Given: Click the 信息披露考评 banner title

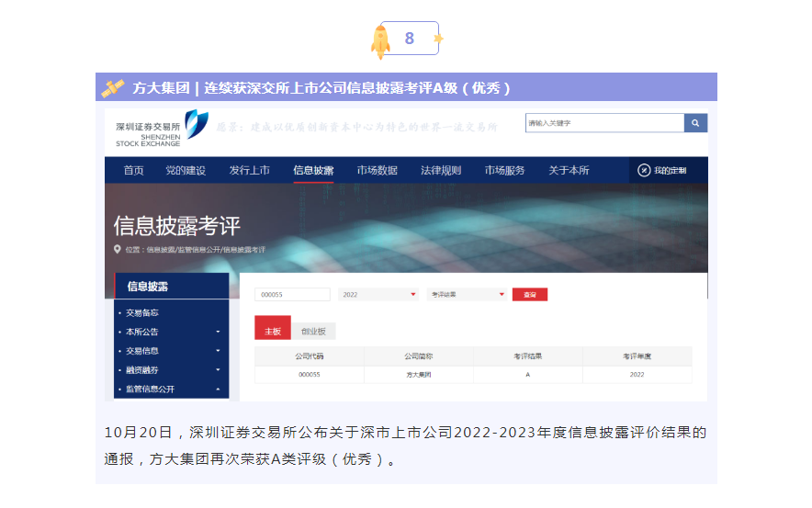Looking at the screenshot, I should tap(177, 226).
